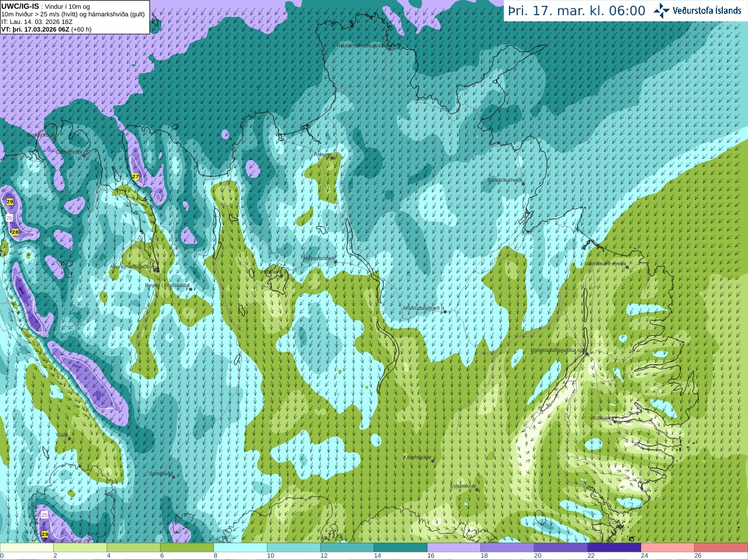Click the Kollaleira station label
The width and height of the screenshot is (748, 560).
tap(602, 418)
